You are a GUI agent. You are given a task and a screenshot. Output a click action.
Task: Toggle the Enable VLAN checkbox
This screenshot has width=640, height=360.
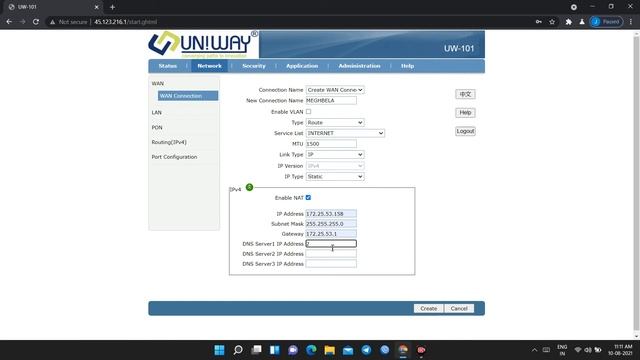(x=309, y=111)
